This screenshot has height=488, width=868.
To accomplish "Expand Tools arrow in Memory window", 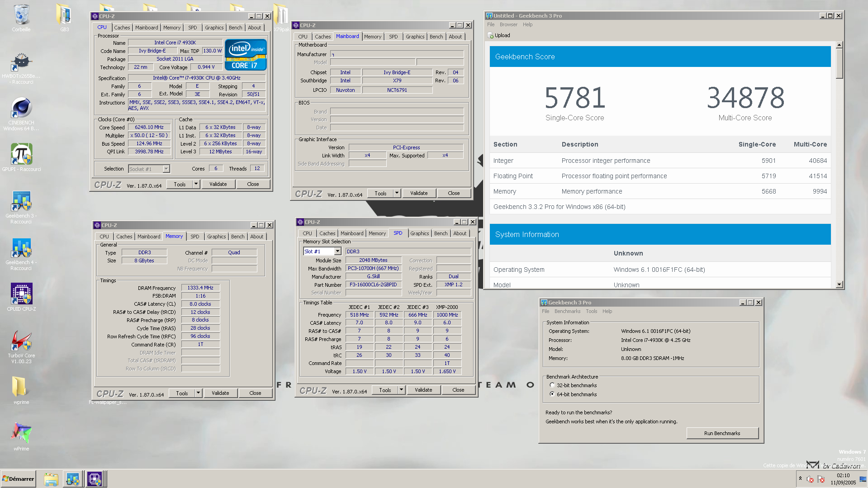I will coord(198,393).
